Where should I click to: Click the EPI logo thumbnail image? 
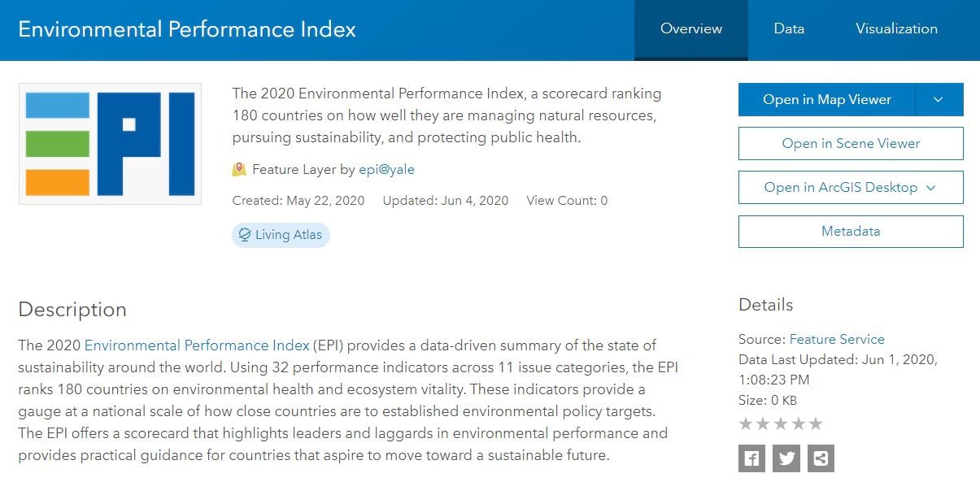click(110, 143)
